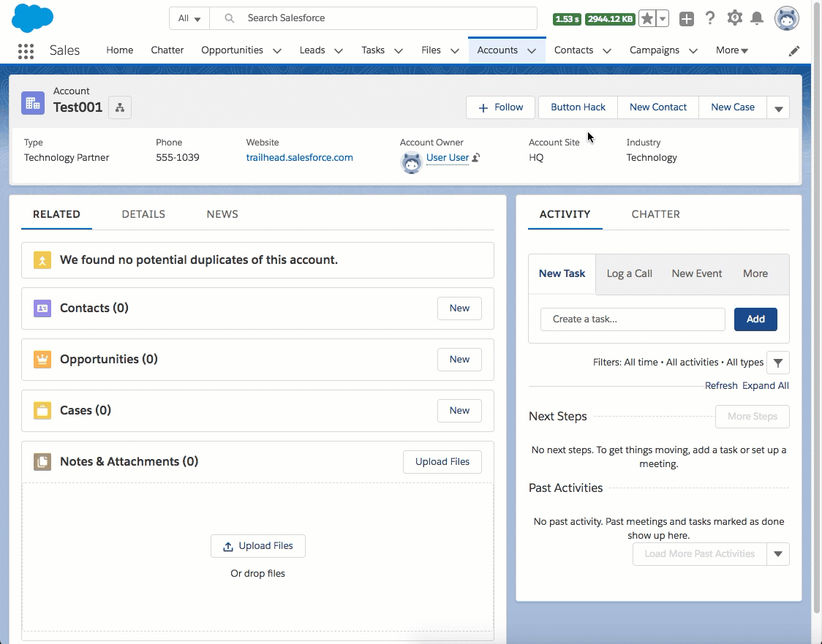
Task: Click the favorites star icon
Action: [647, 19]
